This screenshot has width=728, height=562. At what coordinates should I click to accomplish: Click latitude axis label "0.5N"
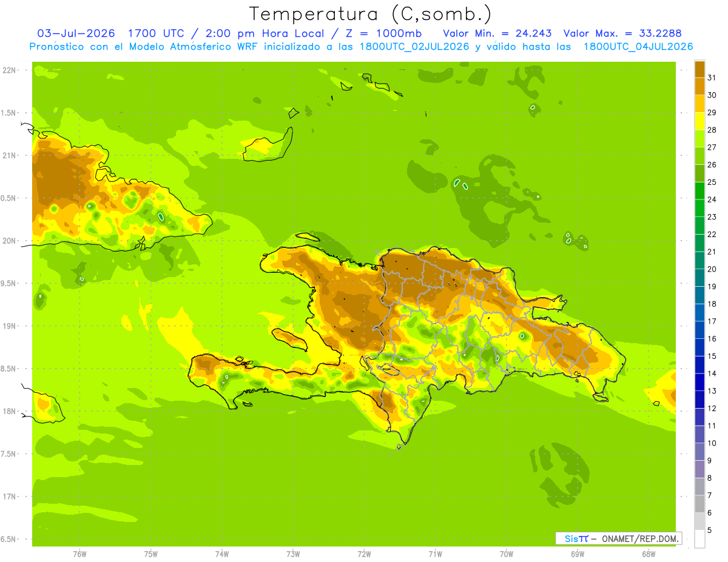click(9, 198)
